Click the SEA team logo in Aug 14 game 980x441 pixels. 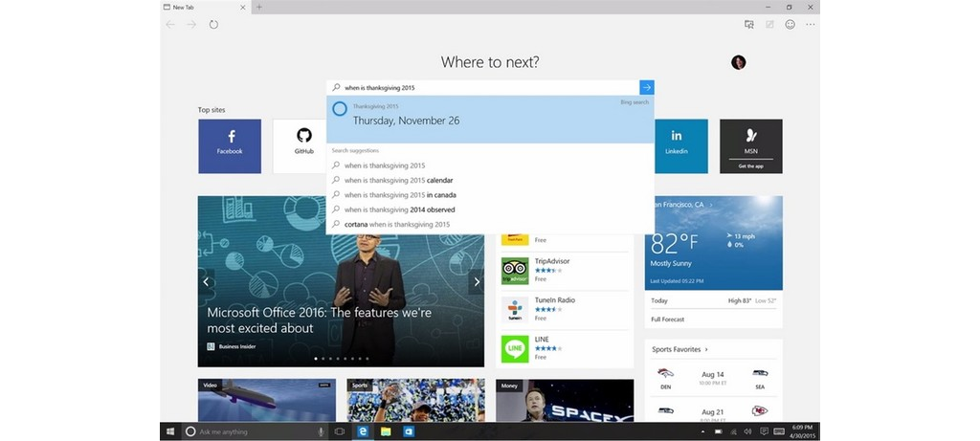760,373
